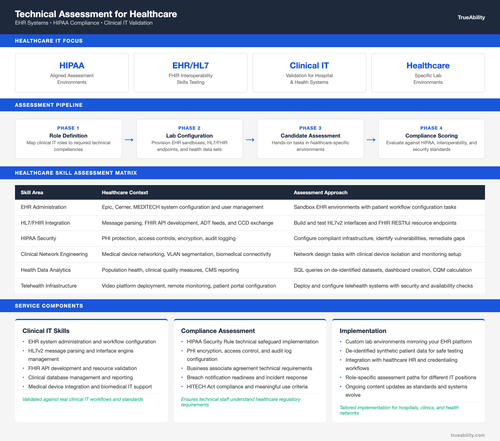Click the Network design tasks approach cell

(377, 254)
